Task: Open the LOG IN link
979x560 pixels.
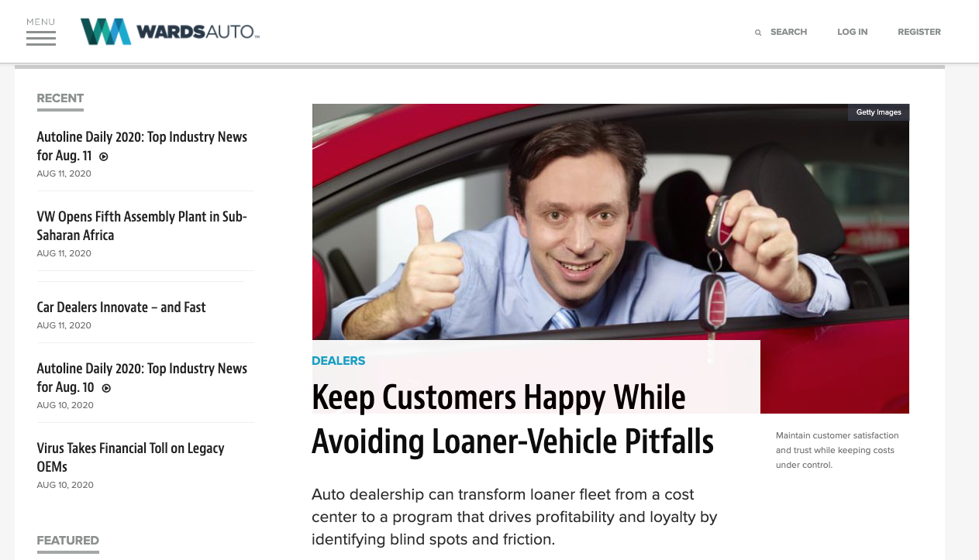Action: (x=853, y=33)
